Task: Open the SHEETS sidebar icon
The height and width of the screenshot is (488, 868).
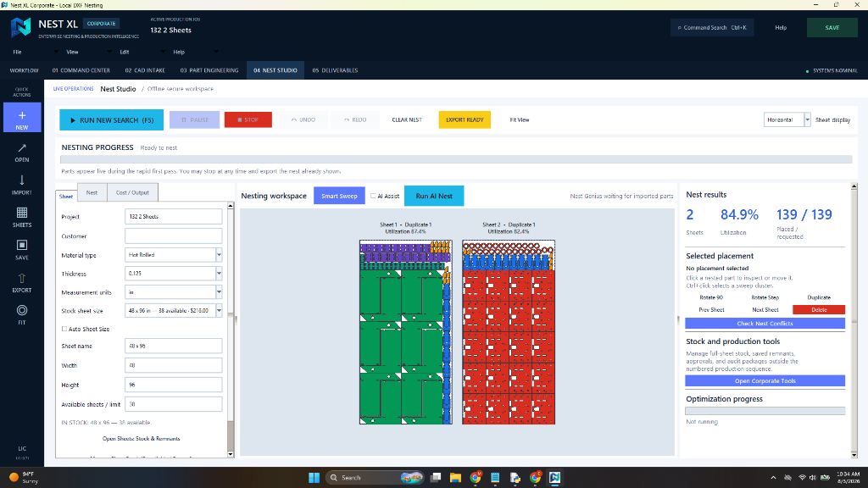Action: 21,218
